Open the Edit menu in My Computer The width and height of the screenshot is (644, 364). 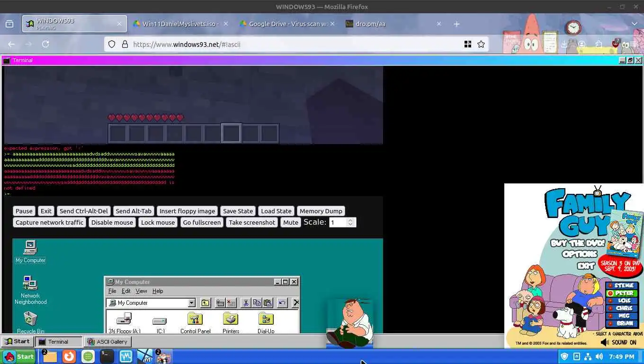pos(126,291)
